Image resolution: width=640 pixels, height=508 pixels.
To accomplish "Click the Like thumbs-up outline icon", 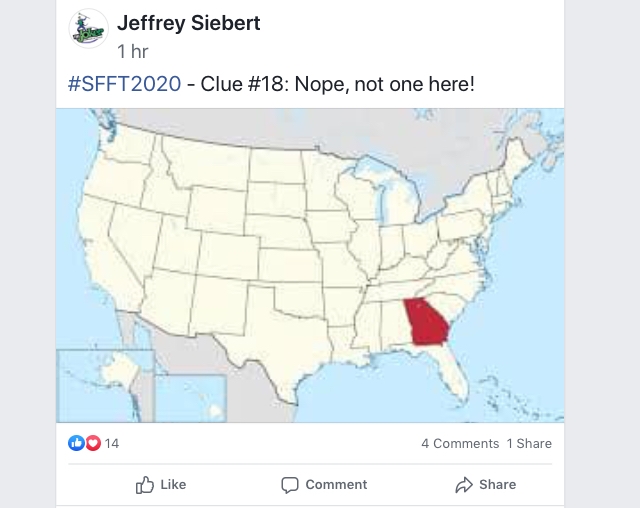I will 144,485.
